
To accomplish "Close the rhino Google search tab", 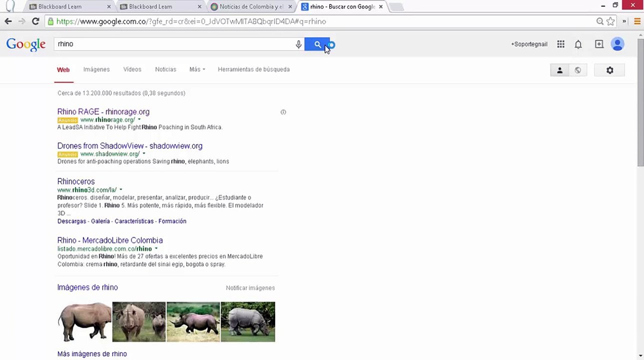I will (x=381, y=6).
